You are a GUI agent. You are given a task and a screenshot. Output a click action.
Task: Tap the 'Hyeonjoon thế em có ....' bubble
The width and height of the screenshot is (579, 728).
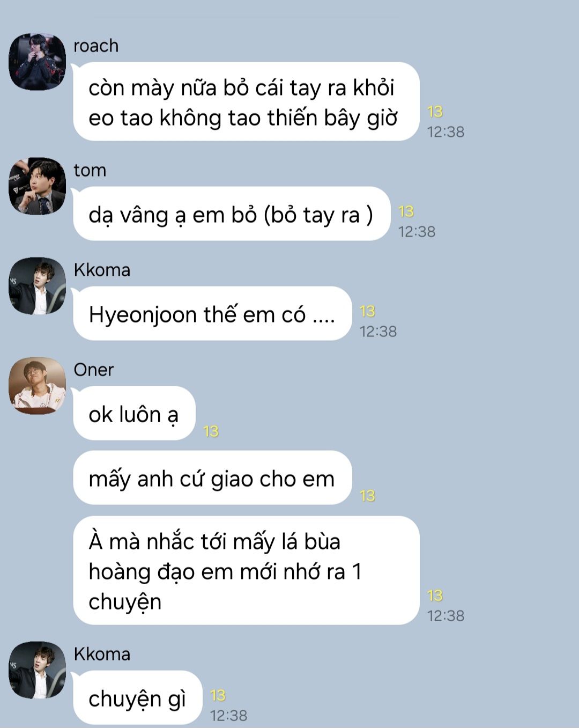click(x=212, y=314)
